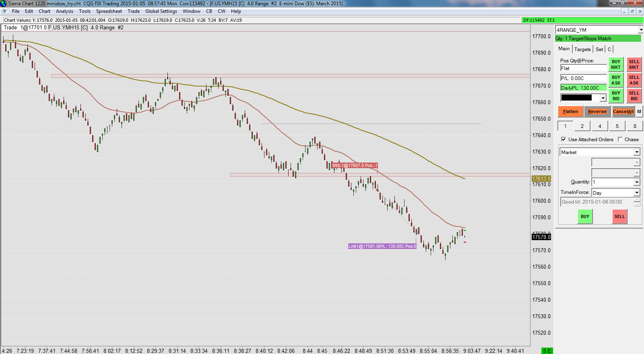Image resolution: width=644 pixels, height=354 pixels.
Task: Switch to the Set tab
Action: 599,49
